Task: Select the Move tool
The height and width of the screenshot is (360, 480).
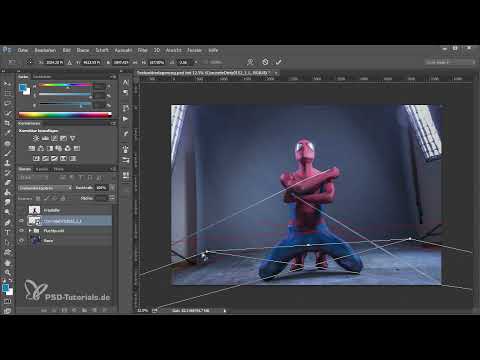Action: point(7,84)
